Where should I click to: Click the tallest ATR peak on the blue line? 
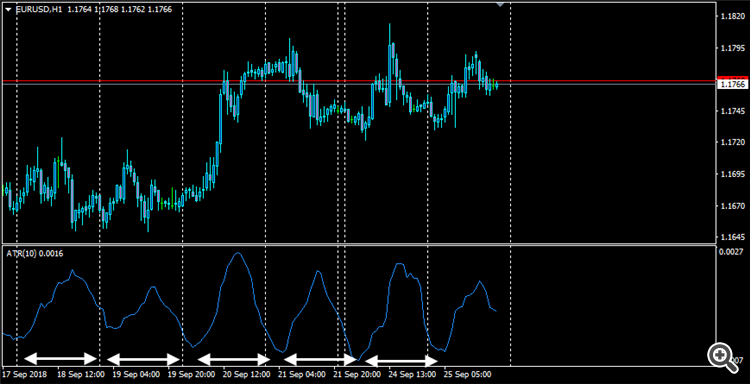238,253
